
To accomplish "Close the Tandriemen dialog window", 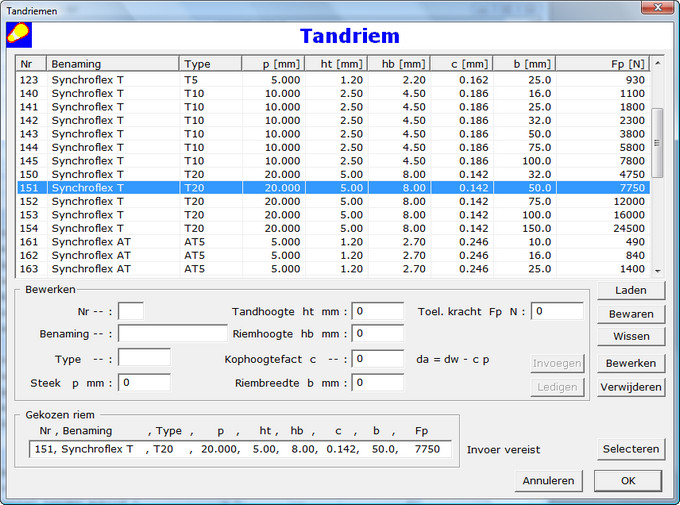I will (x=657, y=7).
